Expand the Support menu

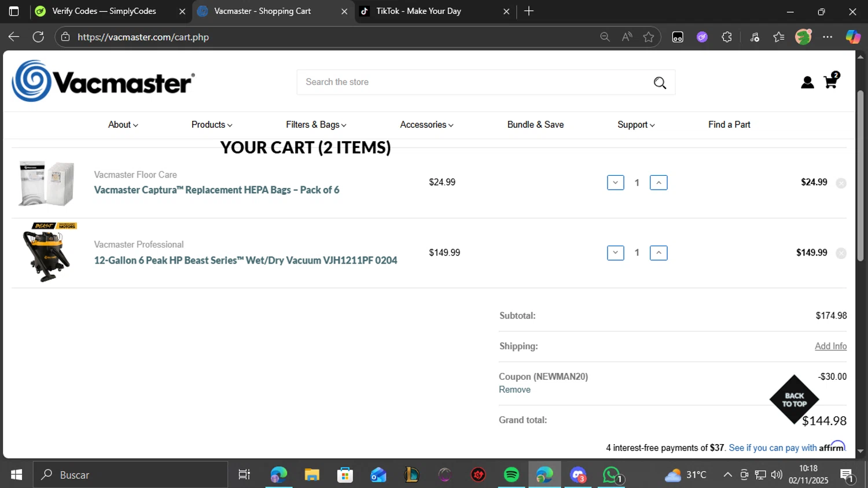point(636,125)
